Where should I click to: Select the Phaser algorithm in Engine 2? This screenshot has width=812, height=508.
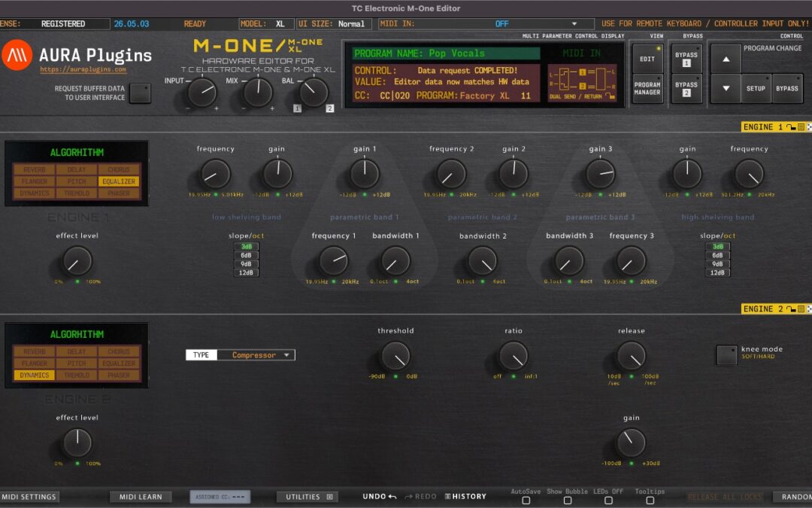(x=119, y=376)
